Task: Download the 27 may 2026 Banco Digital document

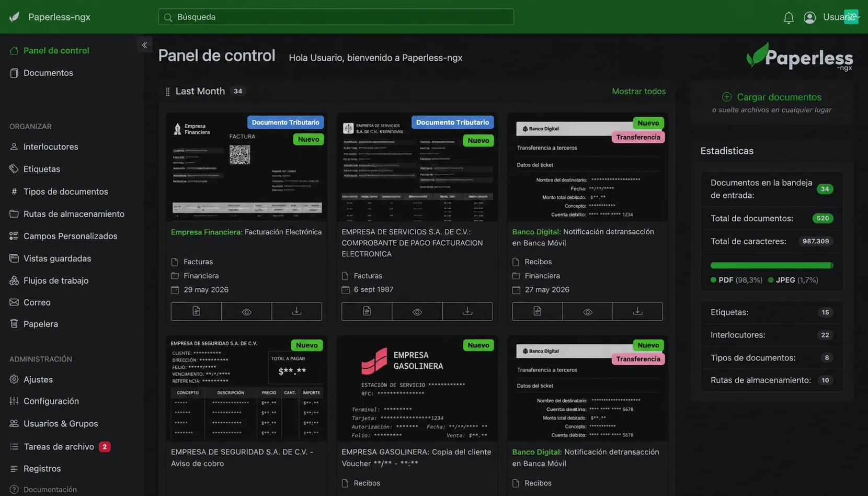Action: [x=638, y=311]
